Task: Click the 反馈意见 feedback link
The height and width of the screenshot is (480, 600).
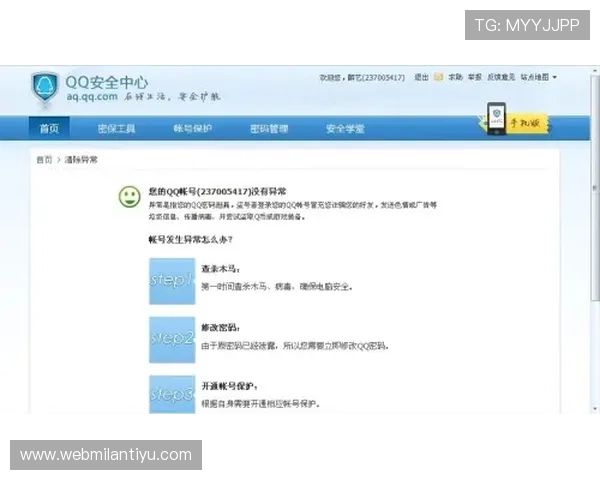Action: [501, 77]
